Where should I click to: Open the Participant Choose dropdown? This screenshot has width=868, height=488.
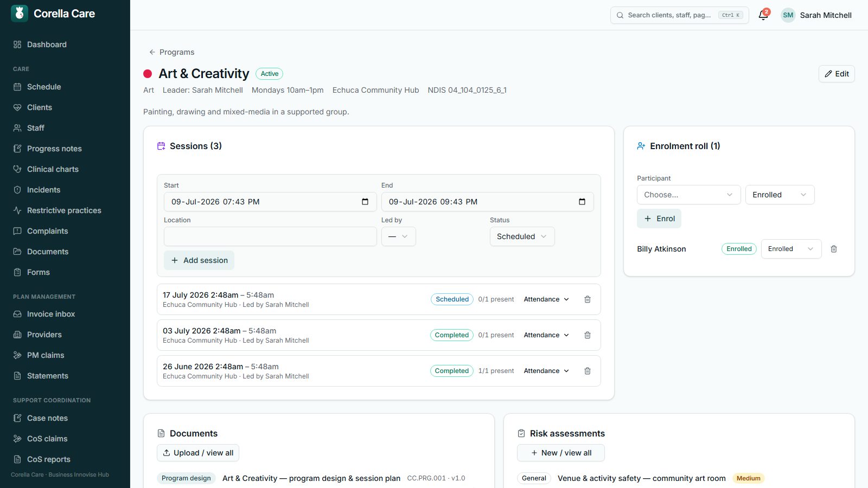[x=688, y=195]
